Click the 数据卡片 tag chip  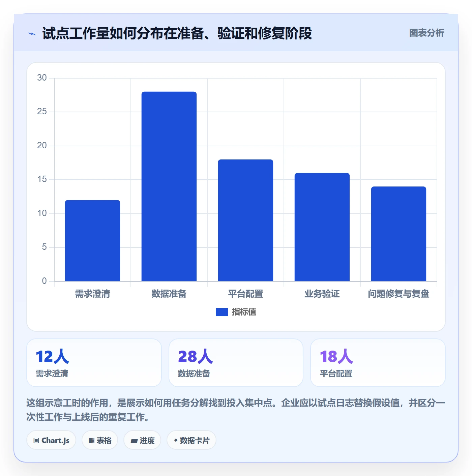click(x=191, y=440)
